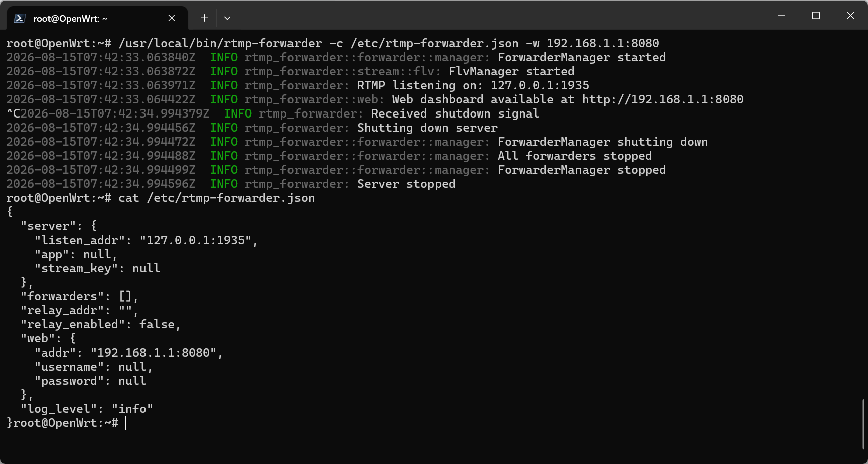The width and height of the screenshot is (868, 464).
Task: Close the root@OpenWrt tab
Action: 172,18
